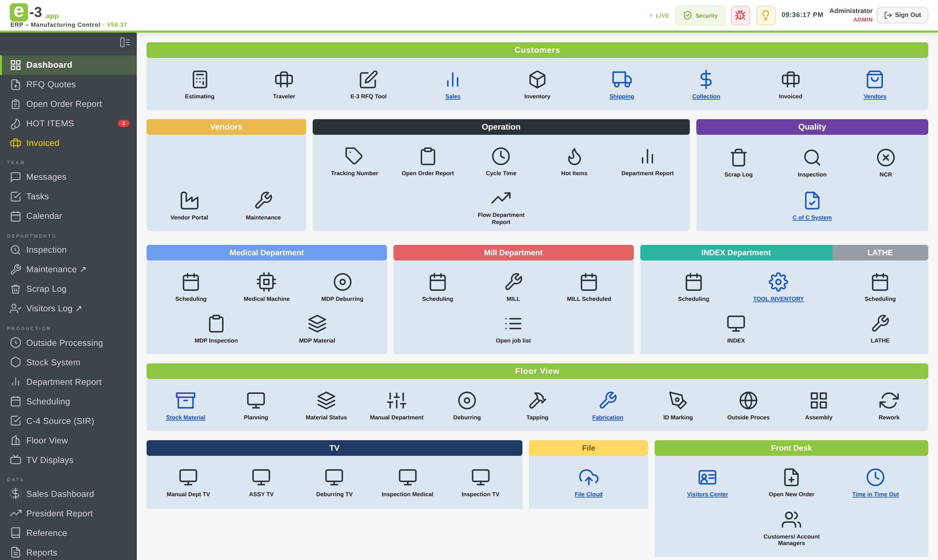
Task: Open Medical Machine chip icon
Action: pyautogui.click(x=266, y=282)
